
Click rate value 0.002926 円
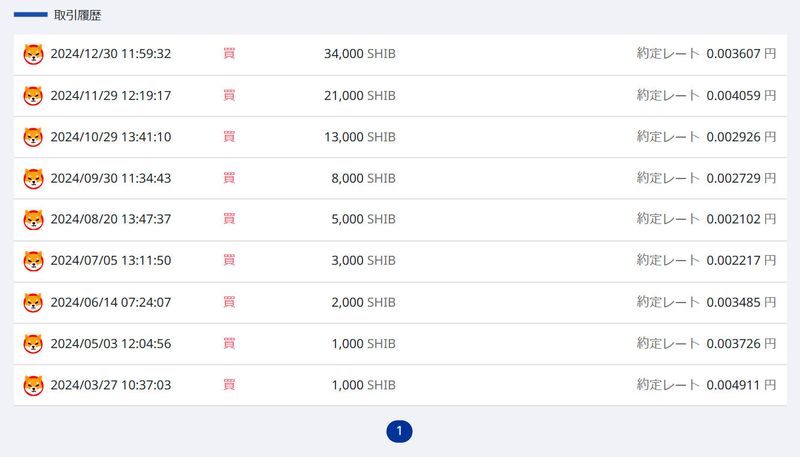click(x=741, y=137)
